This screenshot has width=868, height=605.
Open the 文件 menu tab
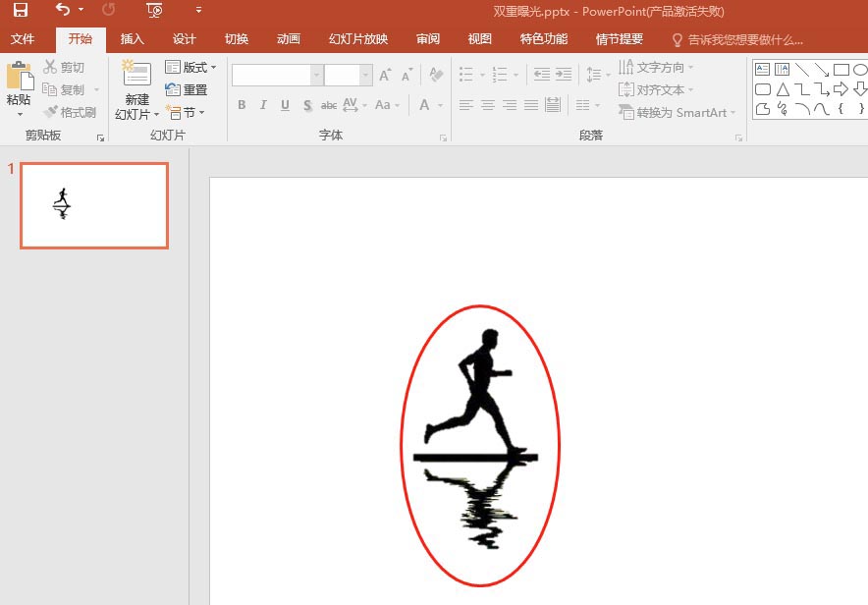point(23,39)
